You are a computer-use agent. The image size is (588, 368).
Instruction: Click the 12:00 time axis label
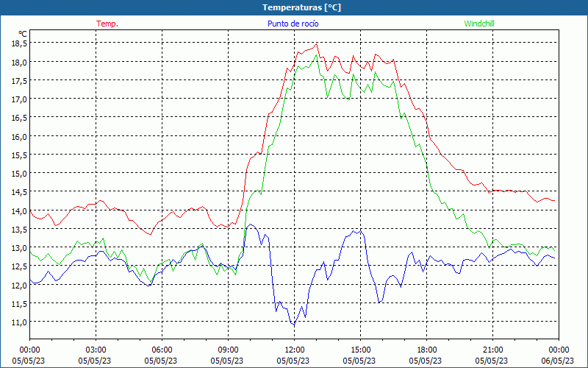click(295, 350)
